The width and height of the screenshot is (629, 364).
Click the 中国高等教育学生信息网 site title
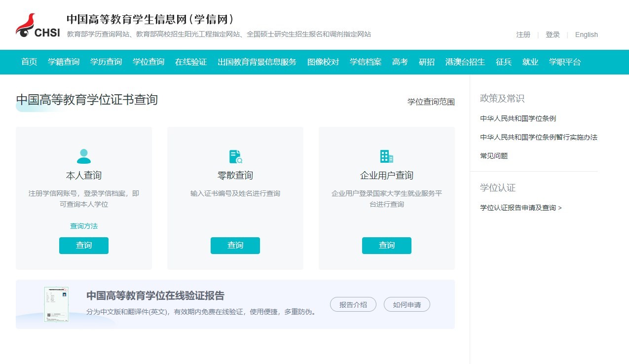(x=150, y=19)
